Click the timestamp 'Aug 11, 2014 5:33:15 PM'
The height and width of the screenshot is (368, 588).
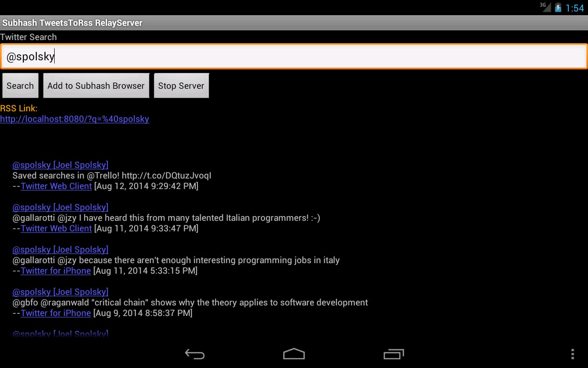coord(145,270)
